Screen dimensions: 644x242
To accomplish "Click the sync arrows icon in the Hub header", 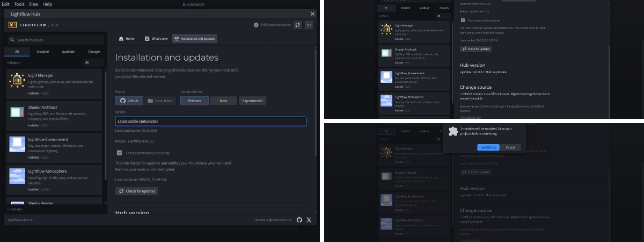I will click(x=297, y=25).
